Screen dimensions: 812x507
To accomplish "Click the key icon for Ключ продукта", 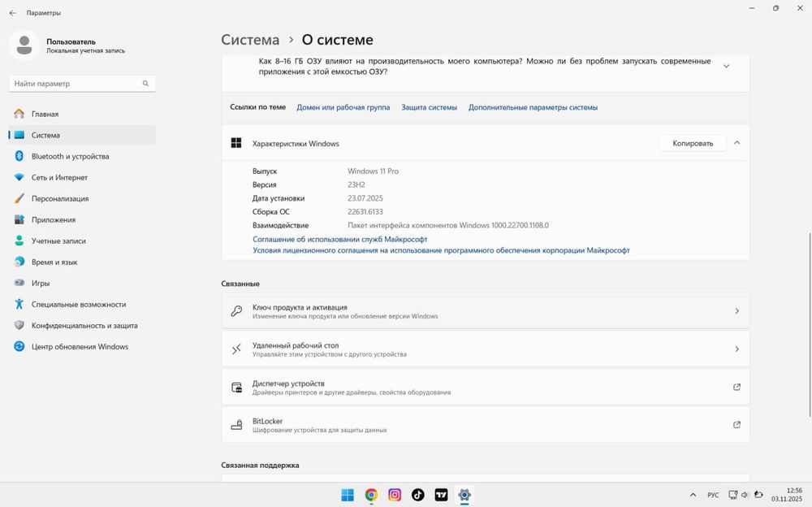I will tap(236, 311).
